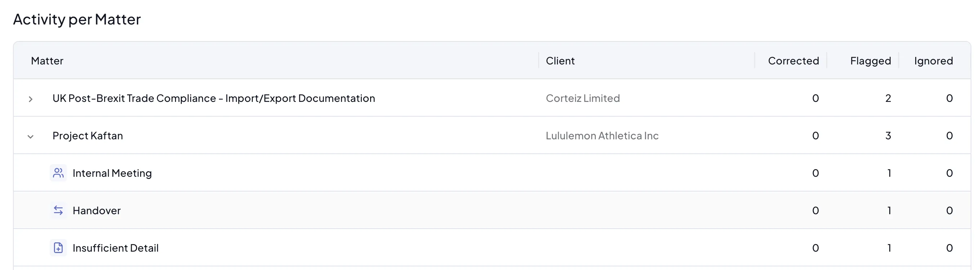Click the Activity per Matter heading
The width and height of the screenshot is (980, 270).
[77, 19]
